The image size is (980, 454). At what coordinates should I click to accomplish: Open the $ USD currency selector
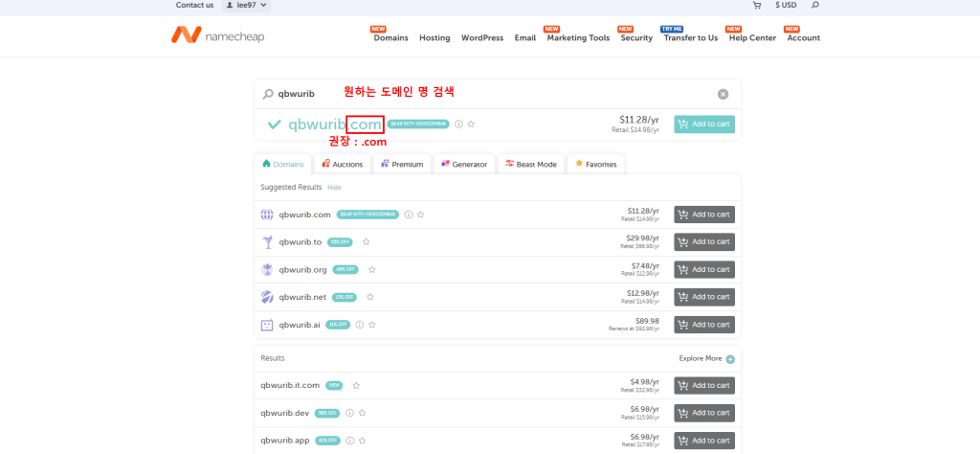tap(786, 5)
